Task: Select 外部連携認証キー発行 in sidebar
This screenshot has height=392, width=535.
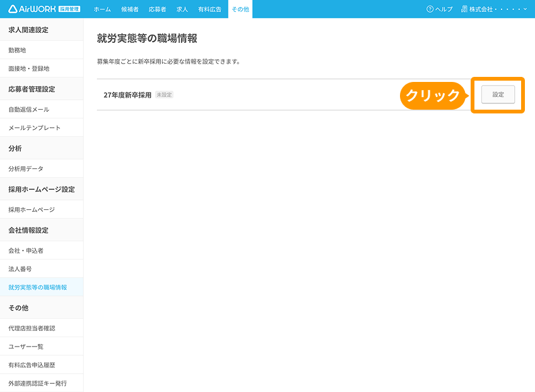Action: pos(37,383)
